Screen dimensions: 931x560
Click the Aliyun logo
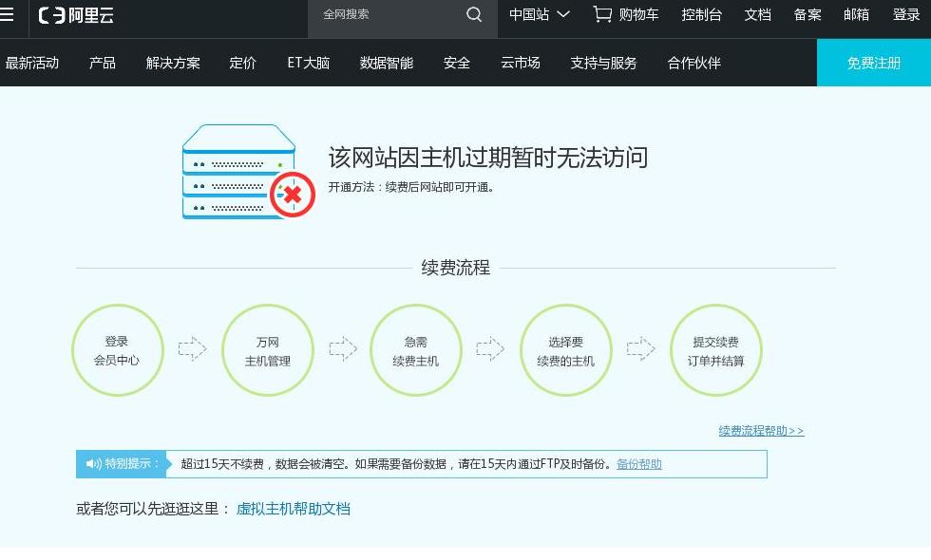(x=76, y=15)
